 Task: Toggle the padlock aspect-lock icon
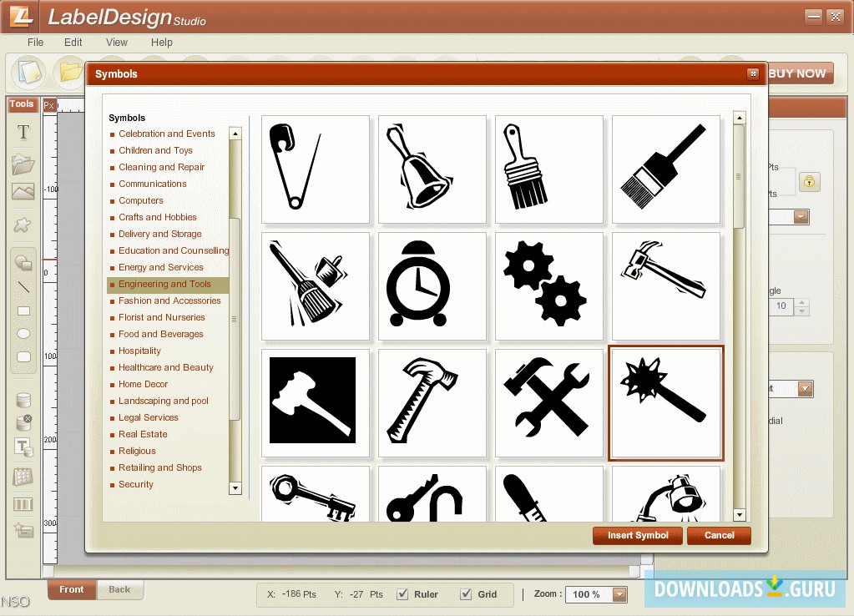click(x=809, y=181)
